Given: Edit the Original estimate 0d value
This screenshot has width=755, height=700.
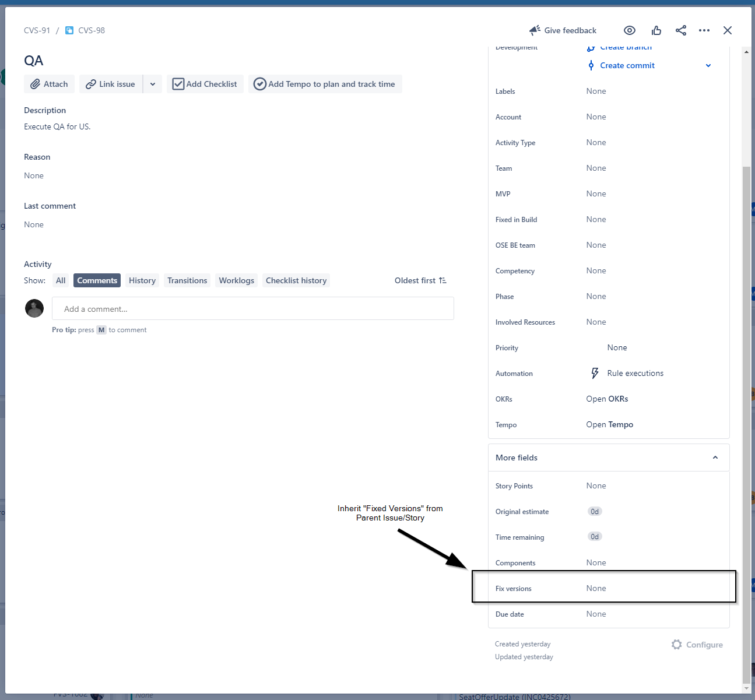Looking at the screenshot, I should pyautogui.click(x=595, y=511).
